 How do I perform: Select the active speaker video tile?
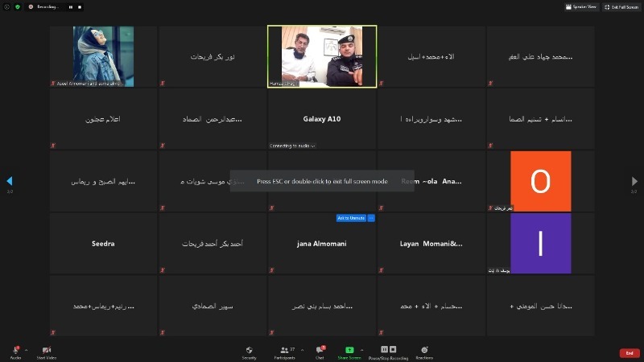click(322, 56)
